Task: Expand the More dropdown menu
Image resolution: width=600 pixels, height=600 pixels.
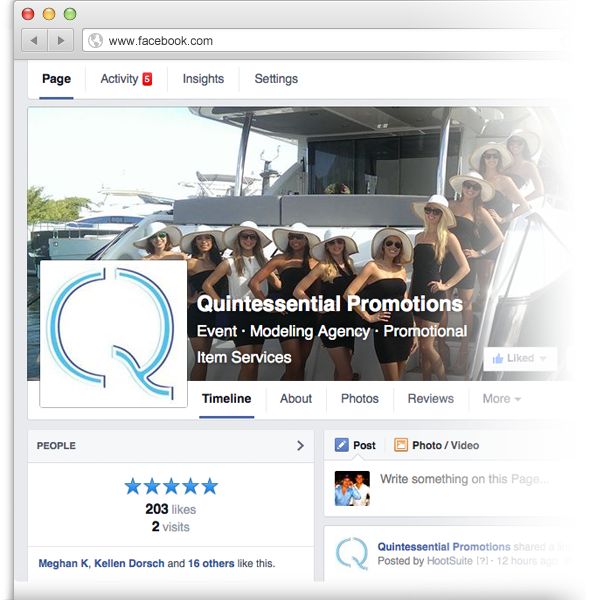Action: click(502, 399)
